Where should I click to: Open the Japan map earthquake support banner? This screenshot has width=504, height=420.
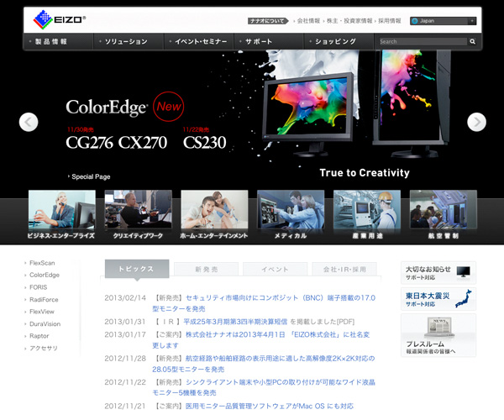coord(438,299)
